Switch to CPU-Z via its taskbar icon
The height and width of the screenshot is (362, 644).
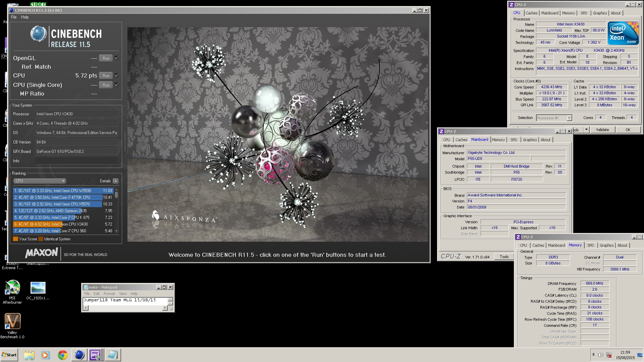(95, 355)
